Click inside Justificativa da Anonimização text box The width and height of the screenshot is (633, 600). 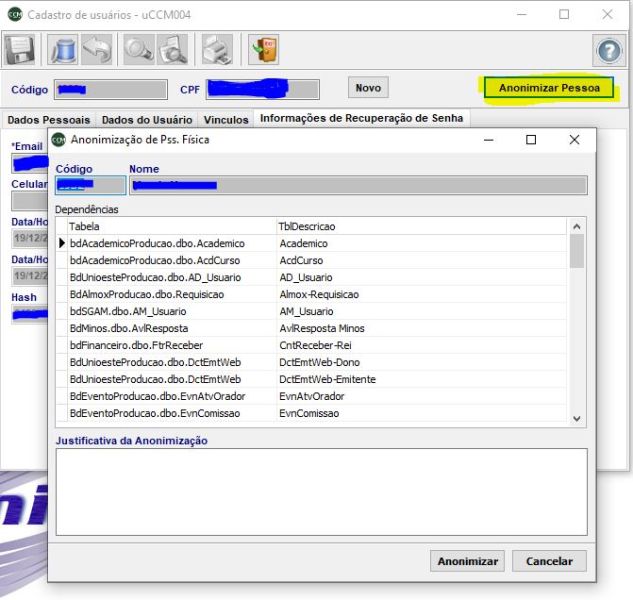[320, 491]
